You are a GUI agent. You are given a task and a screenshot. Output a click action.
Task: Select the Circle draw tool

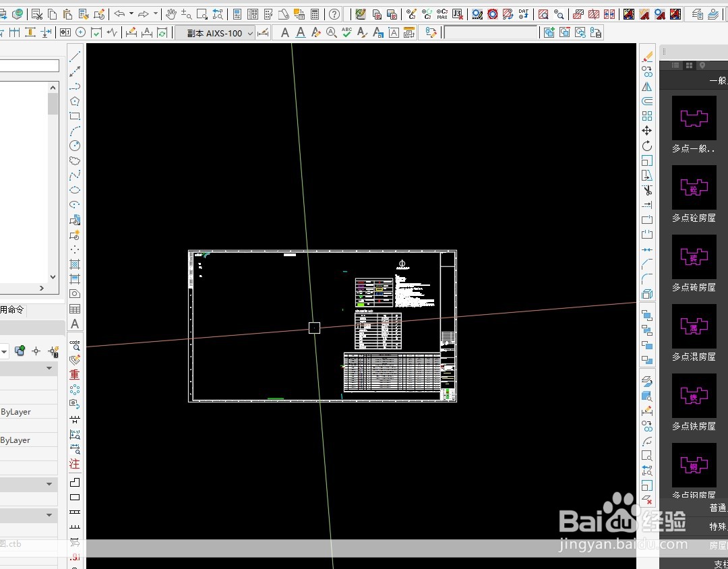[x=75, y=146]
